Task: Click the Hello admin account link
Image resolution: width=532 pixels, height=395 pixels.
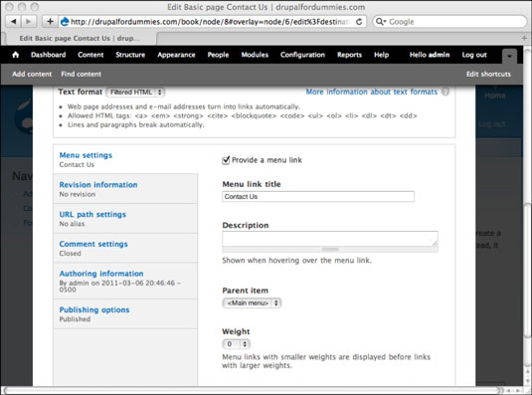Action: coord(430,55)
